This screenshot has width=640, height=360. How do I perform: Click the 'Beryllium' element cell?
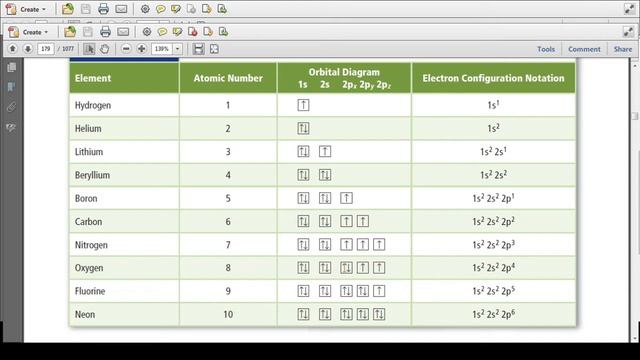click(124, 175)
